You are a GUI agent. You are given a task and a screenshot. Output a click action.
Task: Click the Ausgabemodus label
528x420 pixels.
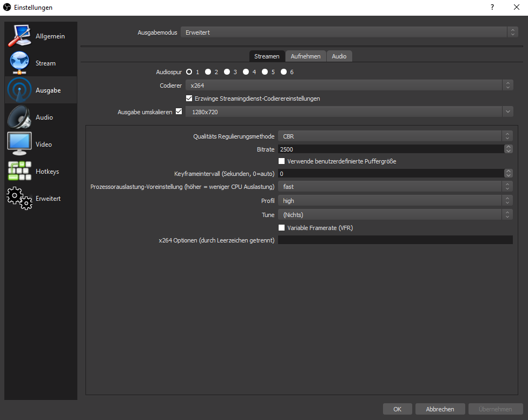coord(157,32)
